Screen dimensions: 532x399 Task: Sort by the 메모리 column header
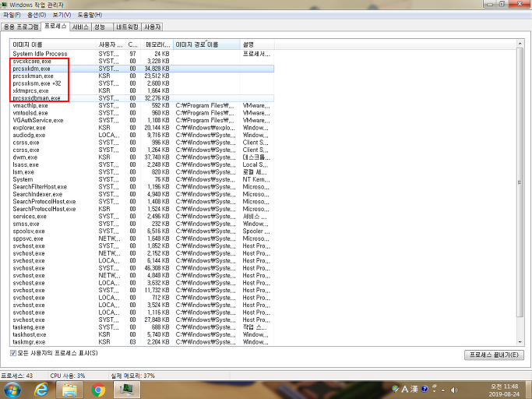click(157, 44)
